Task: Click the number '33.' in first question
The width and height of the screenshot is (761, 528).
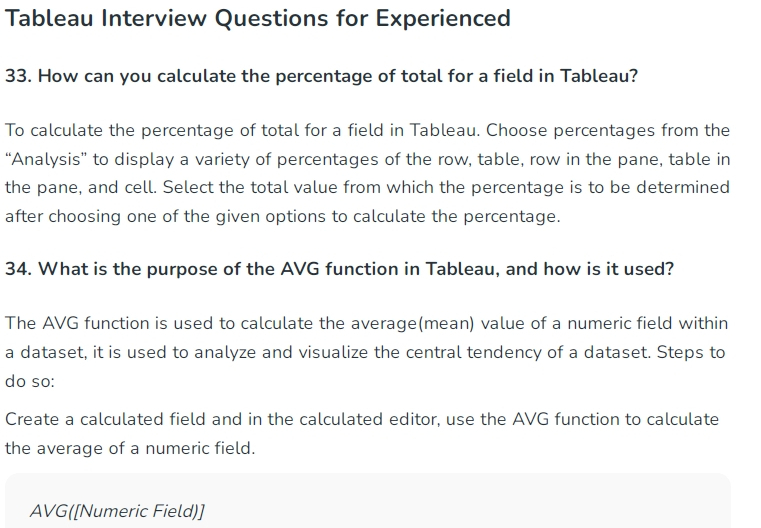Action: click(18, 76)
